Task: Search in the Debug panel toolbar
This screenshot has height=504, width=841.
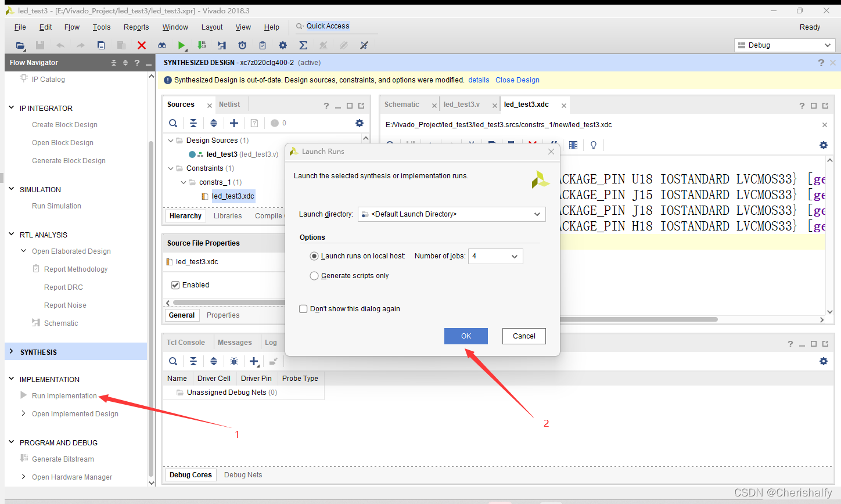Action: (x=173, y=361)
